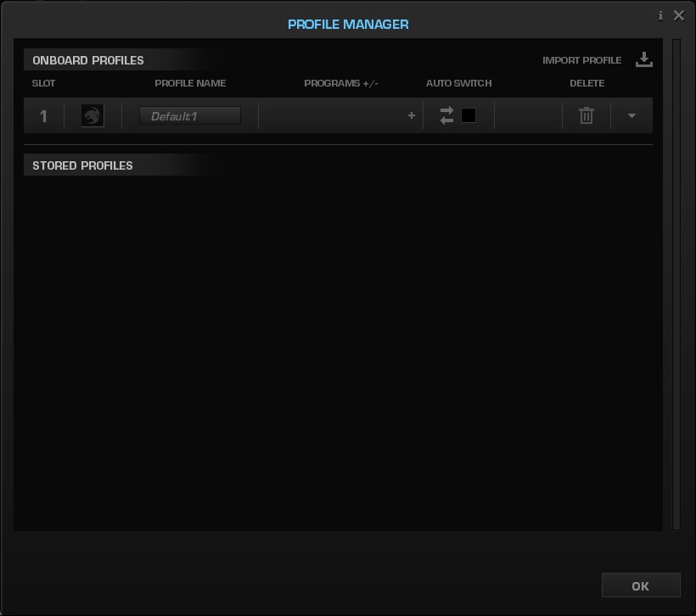Image resolution: width=696 pixels, height=616 pixels.
Task: Select the Stored Profiles section header
Action: (82, 165)
